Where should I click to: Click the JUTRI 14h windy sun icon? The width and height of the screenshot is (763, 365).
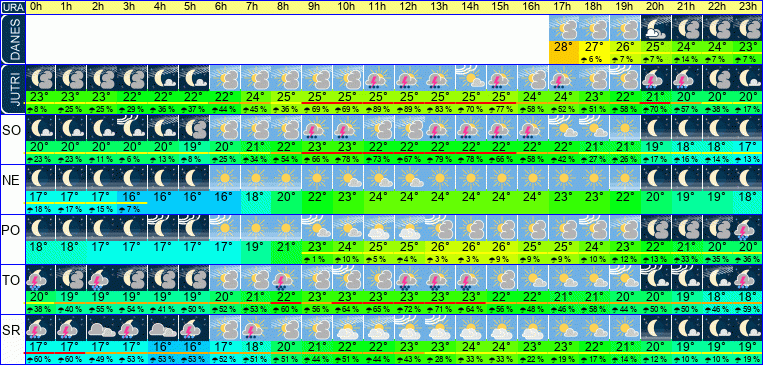click(470, 78)
